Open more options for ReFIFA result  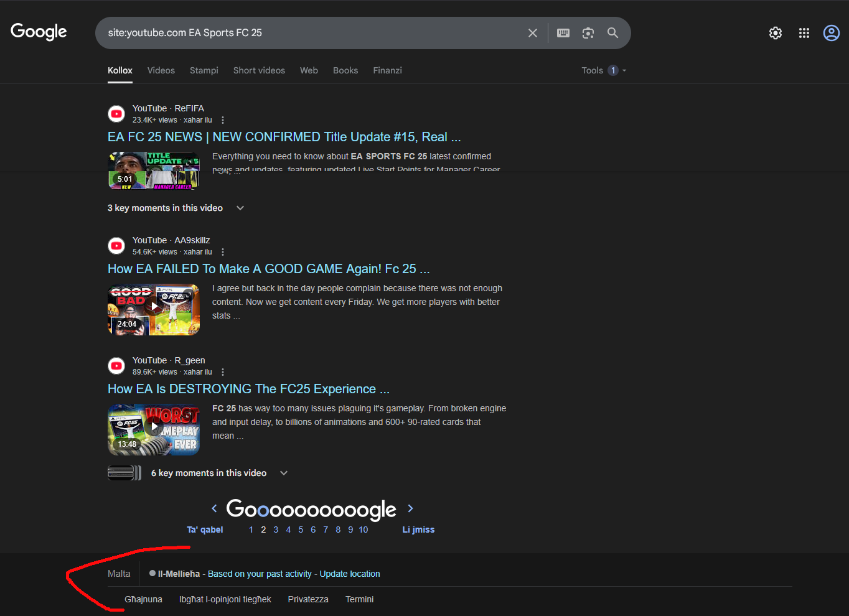[x=223, y=120]
